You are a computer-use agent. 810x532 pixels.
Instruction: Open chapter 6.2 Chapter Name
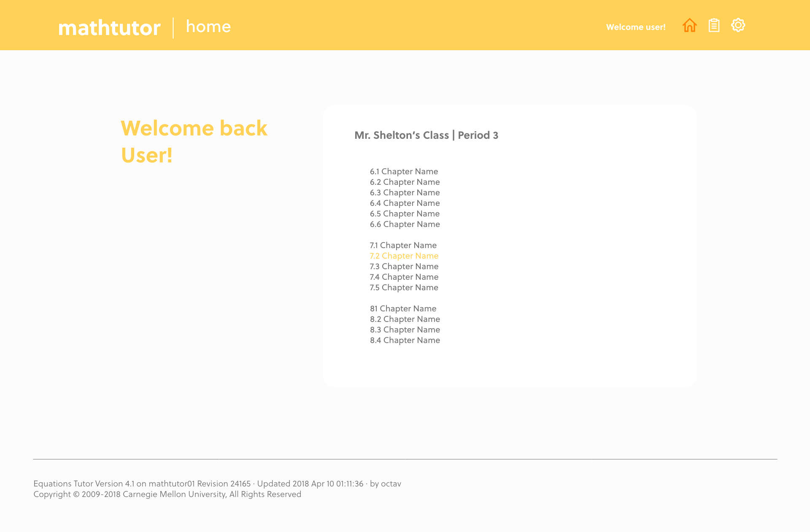[x=405, y=182]
